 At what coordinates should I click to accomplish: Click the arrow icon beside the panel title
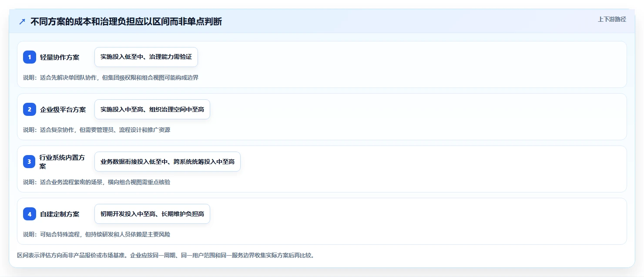coord(22,22)
